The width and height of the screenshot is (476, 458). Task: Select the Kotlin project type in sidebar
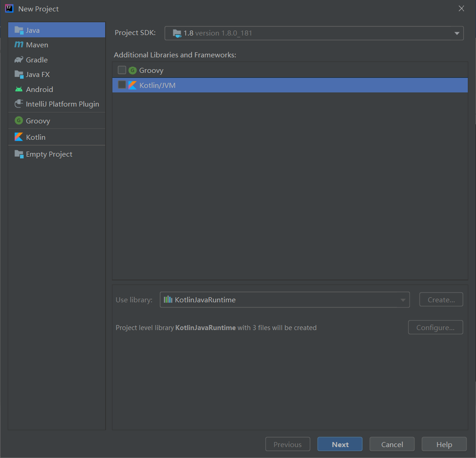pyautogui.click(x=57, y=137)
